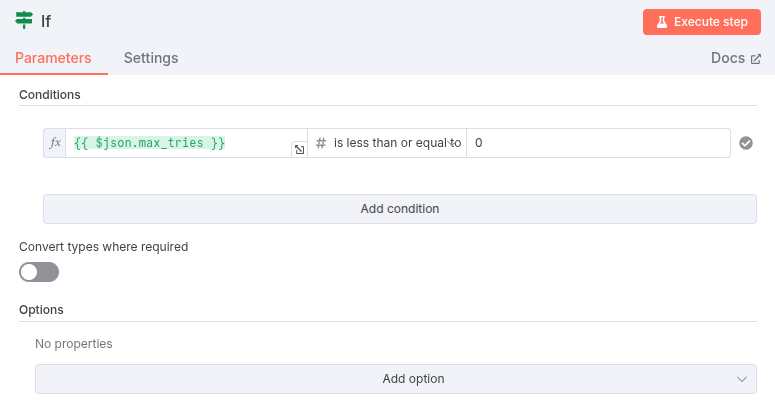Viewport: 775px width, 409px height.
Task: Click the 'Convert types where required' label
Action: pos(103,246)
